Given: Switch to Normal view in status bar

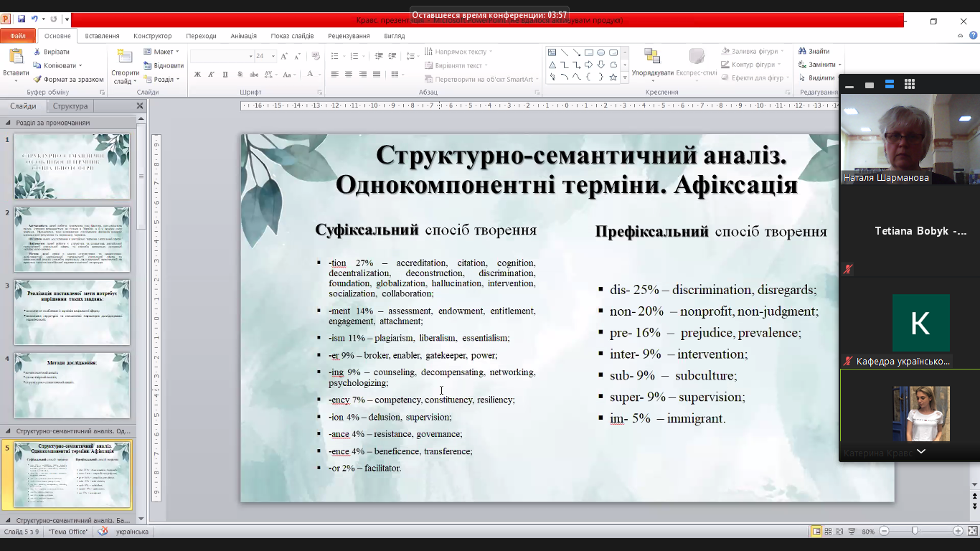Looking at the screenshot, I should coord(816,531).
